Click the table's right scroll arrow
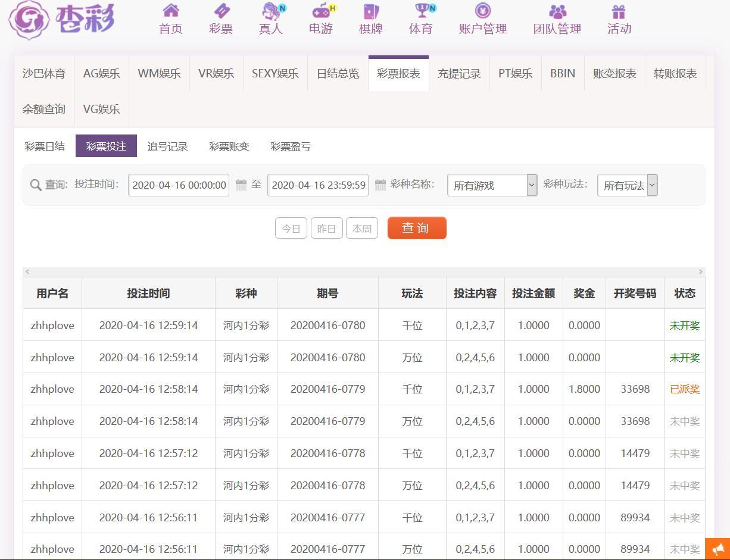Screen dimensions: 730x560 point(700,272)
